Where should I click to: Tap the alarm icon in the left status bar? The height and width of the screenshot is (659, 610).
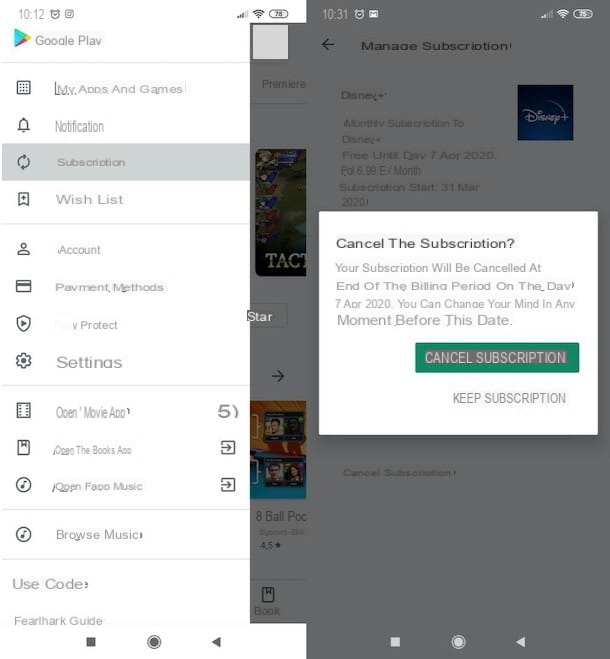(x=55, y=14)
